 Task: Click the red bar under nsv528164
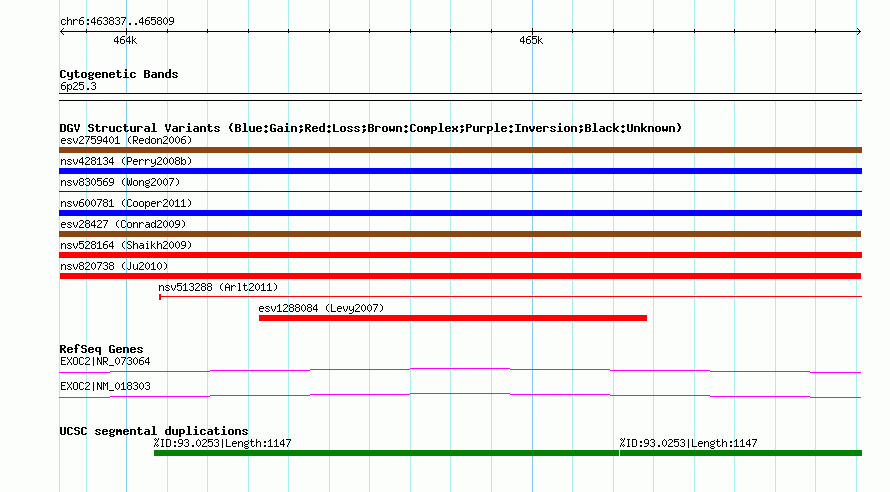click(460, 255)
